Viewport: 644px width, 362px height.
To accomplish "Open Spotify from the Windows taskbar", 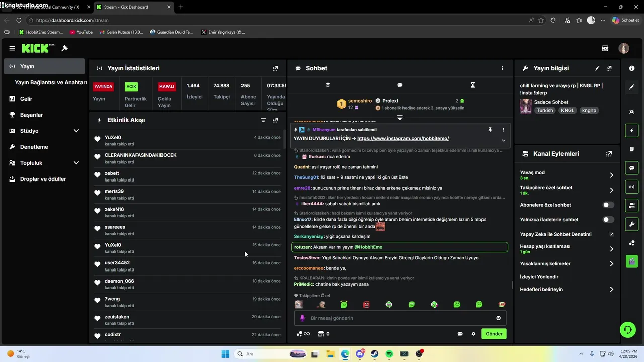I will tap(389, 354).
